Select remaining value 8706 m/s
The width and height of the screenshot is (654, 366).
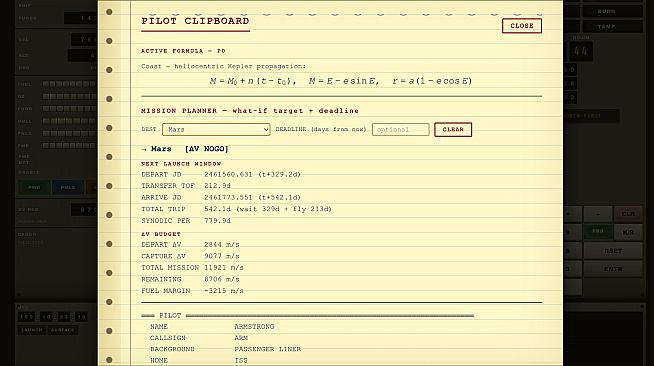click(222, 279)
